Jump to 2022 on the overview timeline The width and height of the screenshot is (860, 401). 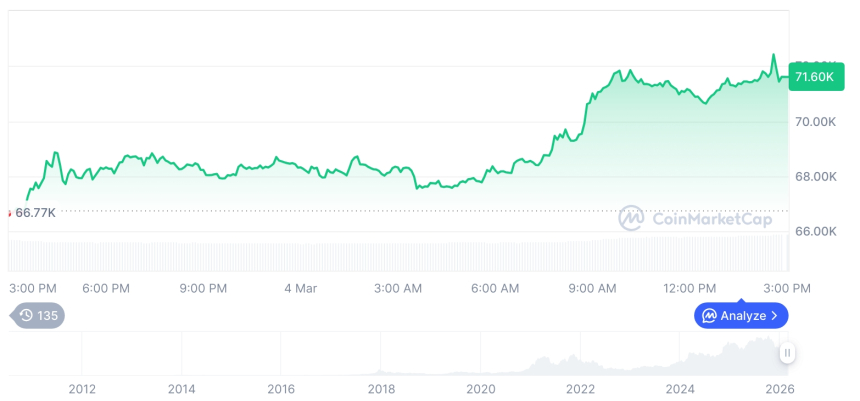581,390
